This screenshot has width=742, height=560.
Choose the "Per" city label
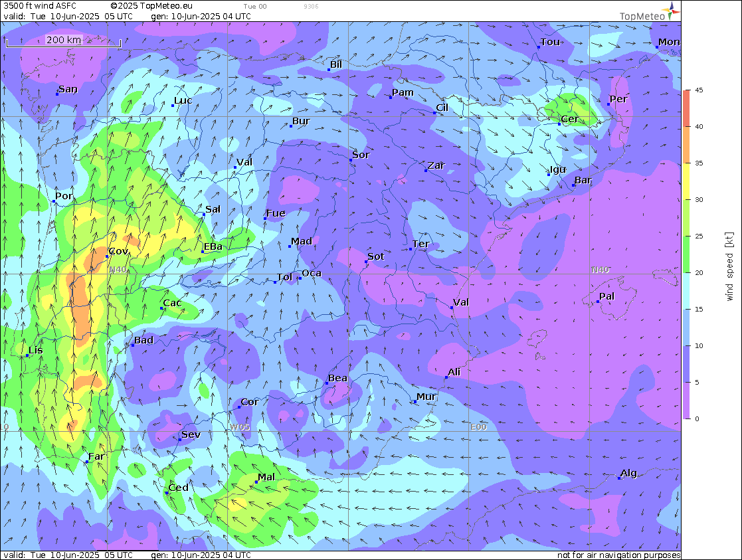pyautogui.click(x=618, y=99)
